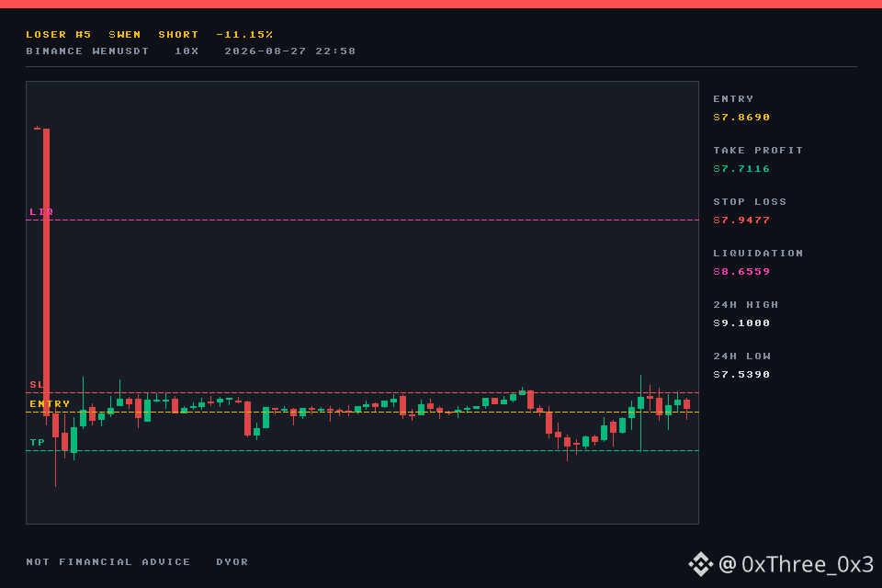Click the '10X' leverage label
882x588 pixels.
(x=187, y=51)
